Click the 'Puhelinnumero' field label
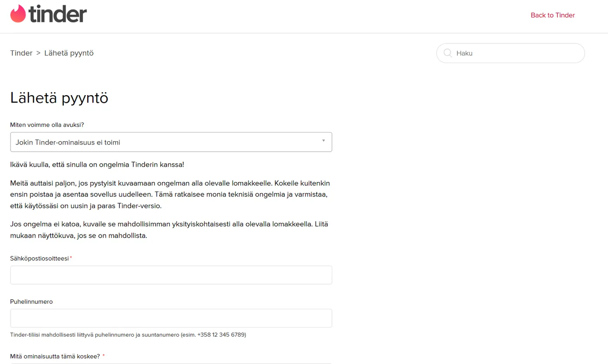 coord(31,301)
